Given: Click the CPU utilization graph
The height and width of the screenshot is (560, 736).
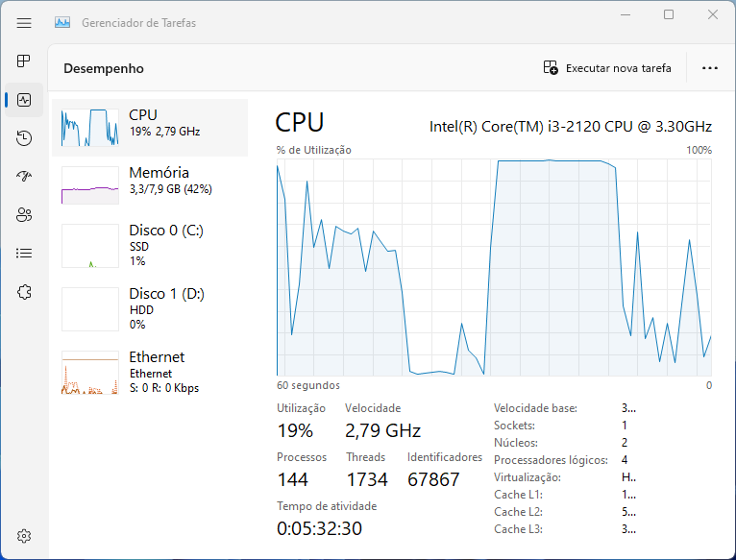Looking at the screenshot, I should click(x=494, y=268).
